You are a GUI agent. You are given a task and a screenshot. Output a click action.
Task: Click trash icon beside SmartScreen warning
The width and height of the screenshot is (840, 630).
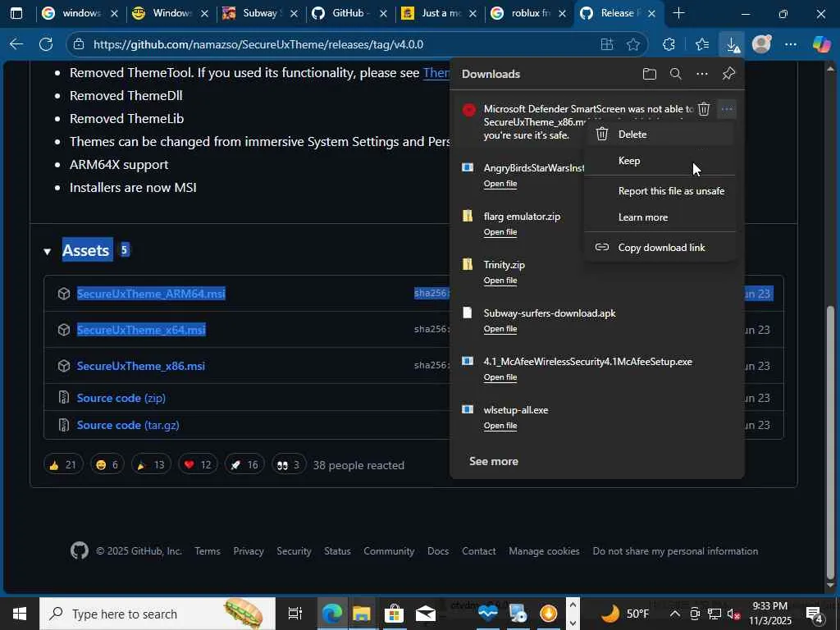pyautogui.click(x=703, y=109)
